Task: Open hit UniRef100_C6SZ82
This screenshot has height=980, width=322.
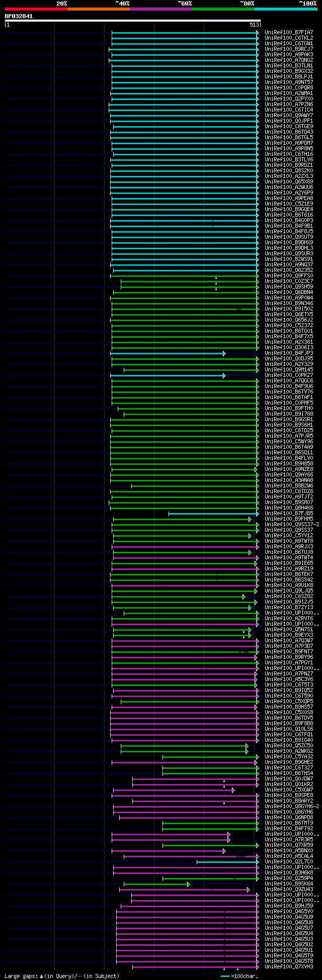Action: (289, 596)
